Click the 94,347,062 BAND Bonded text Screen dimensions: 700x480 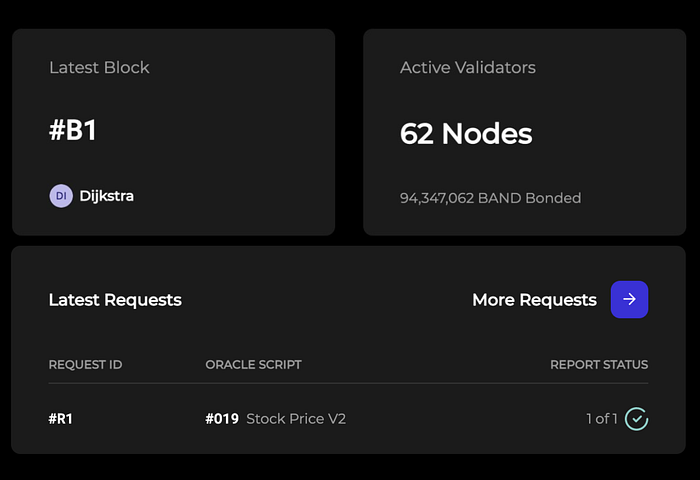click(490, 198)
